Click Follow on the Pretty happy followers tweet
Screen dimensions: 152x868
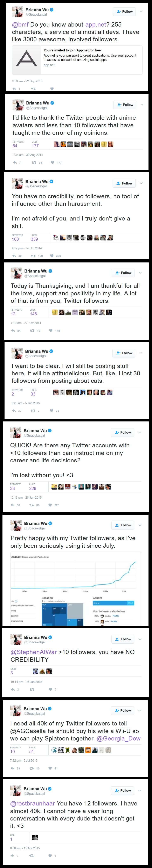pos(123,525)
